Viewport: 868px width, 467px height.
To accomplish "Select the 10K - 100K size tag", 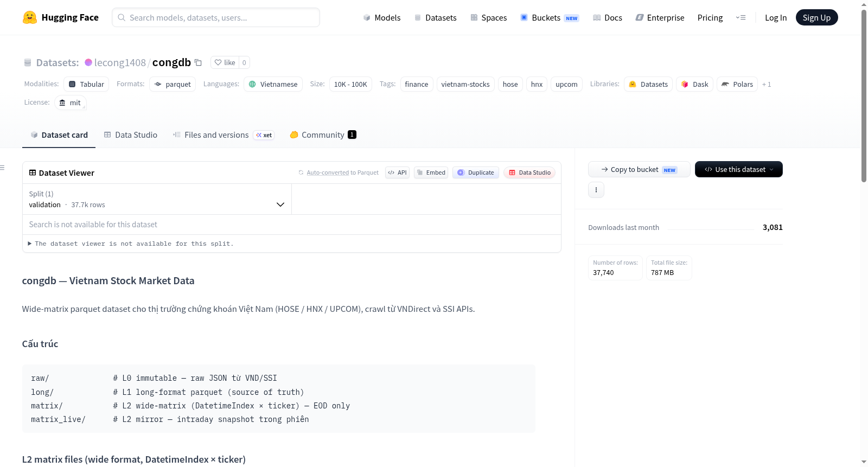I will (350, 84).
